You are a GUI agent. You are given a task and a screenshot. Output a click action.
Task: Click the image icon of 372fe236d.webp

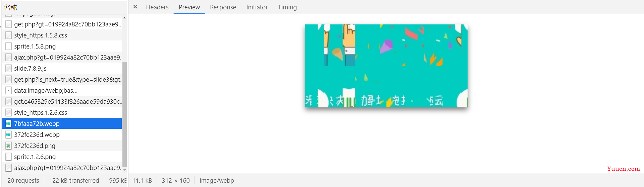[9, 134]
